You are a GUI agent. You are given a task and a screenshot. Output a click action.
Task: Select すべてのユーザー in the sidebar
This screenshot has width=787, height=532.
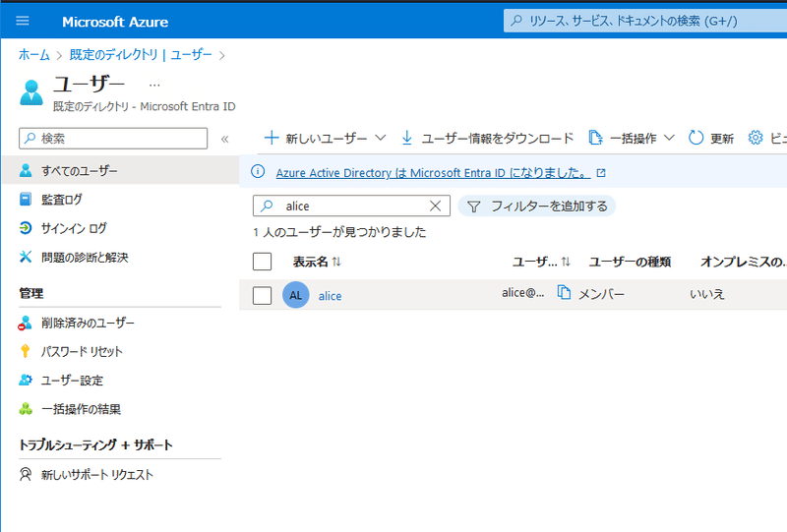coord(120,171)
